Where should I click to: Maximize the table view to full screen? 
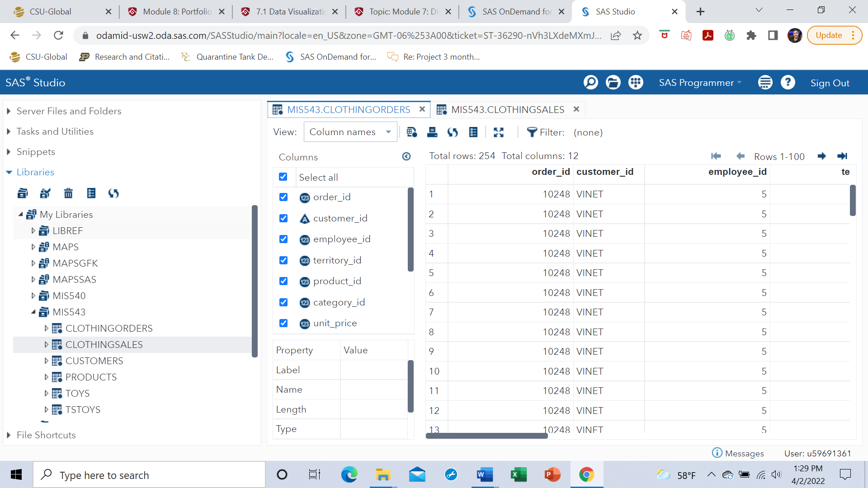499,132
